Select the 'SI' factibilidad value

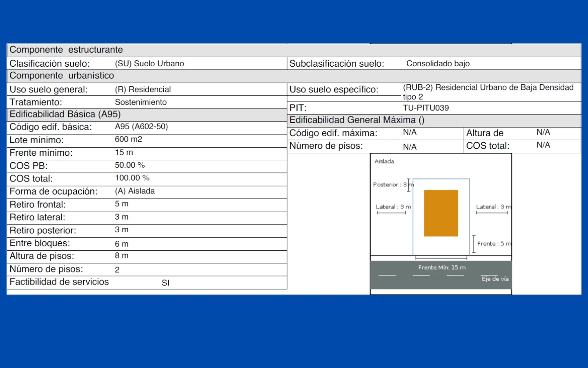point(165,283)
